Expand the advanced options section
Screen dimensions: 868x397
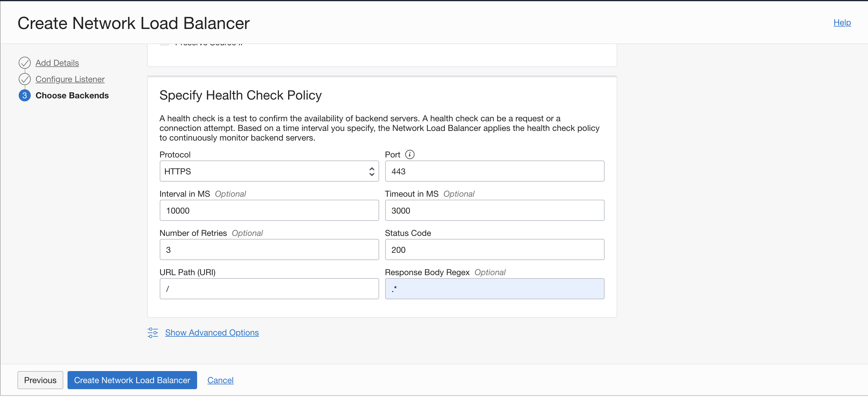pyautogui.click(x=212, y=332)
